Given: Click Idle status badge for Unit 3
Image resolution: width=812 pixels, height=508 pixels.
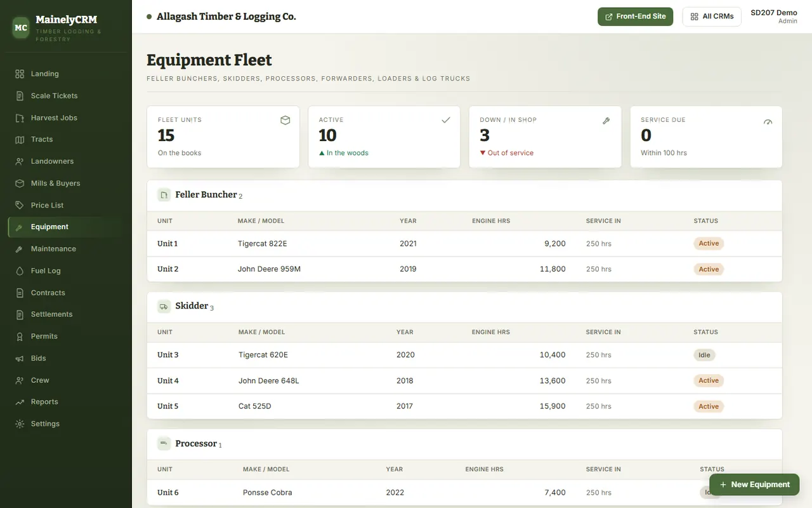Looking at the screenshot, I should [x=704, y=355].
